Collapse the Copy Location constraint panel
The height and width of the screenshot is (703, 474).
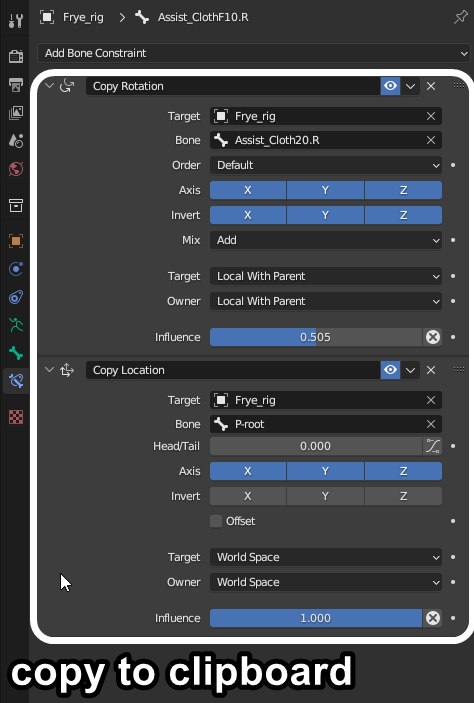point(49,369)
